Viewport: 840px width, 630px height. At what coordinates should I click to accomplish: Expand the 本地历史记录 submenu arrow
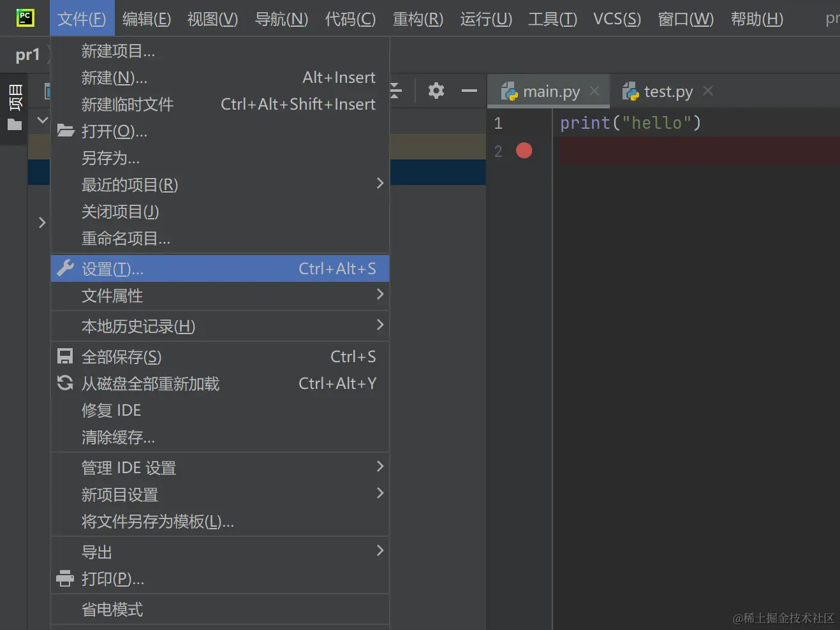[x=380, y=325]
